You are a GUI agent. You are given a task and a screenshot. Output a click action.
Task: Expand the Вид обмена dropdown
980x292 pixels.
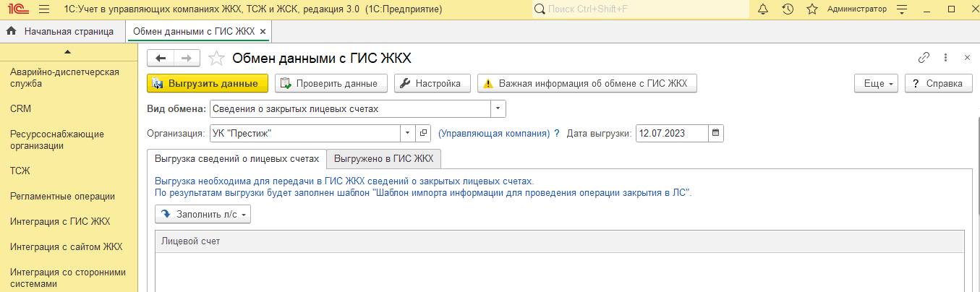(498, 109)
